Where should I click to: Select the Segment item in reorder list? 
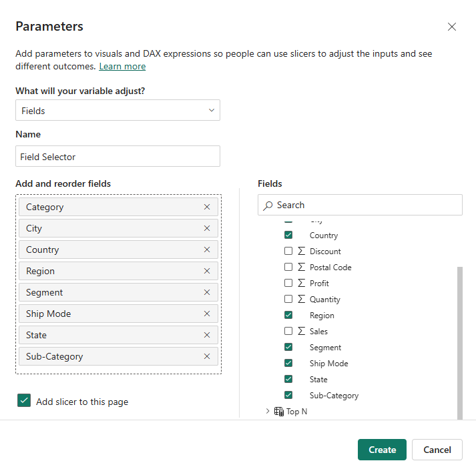click(118, 292)
